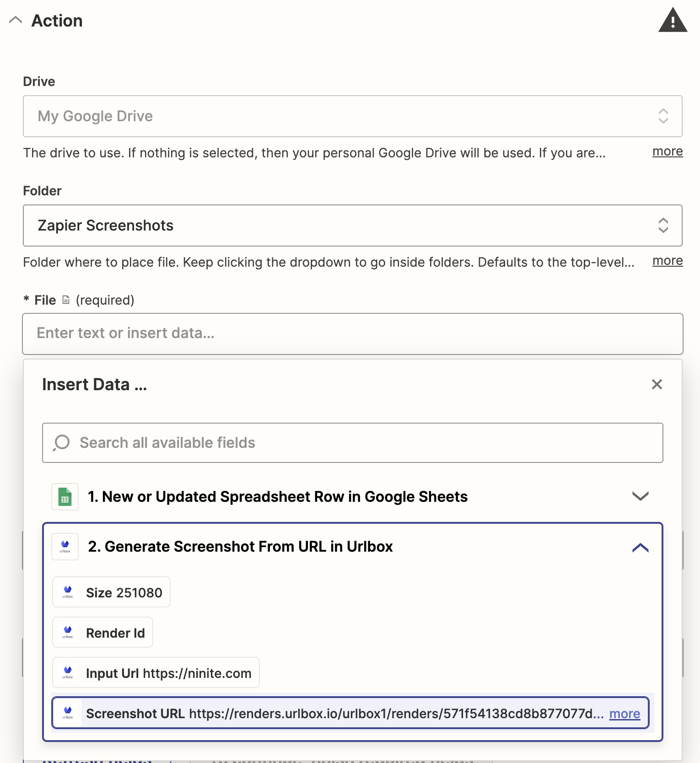Click the File input field
Image resolution: width=700 pixels, height=763 pixels.
point(352,333)
